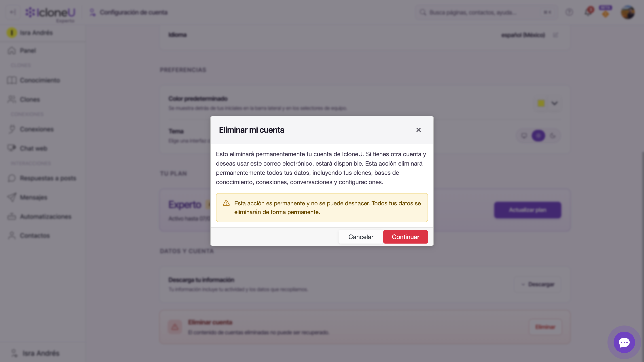Open the user profile avatar
The image size is (644, 362).
click(x=628, y=12)
